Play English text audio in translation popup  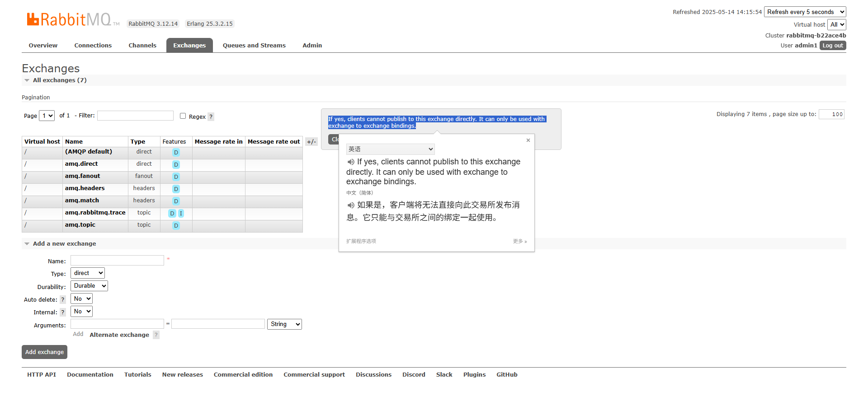(x=351, y=162)
